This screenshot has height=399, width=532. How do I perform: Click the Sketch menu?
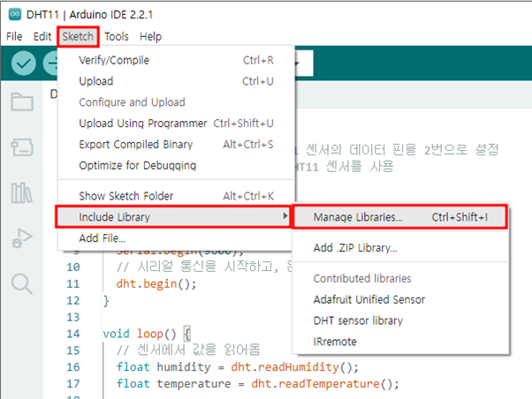[x=78, y=36]
